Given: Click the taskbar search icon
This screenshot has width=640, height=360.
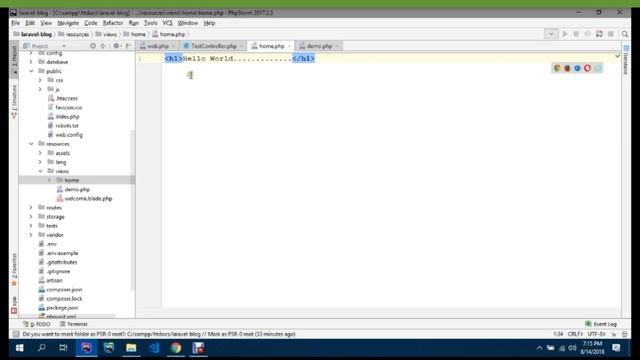Looking at the screenshot, I should (x=42, y=348).
